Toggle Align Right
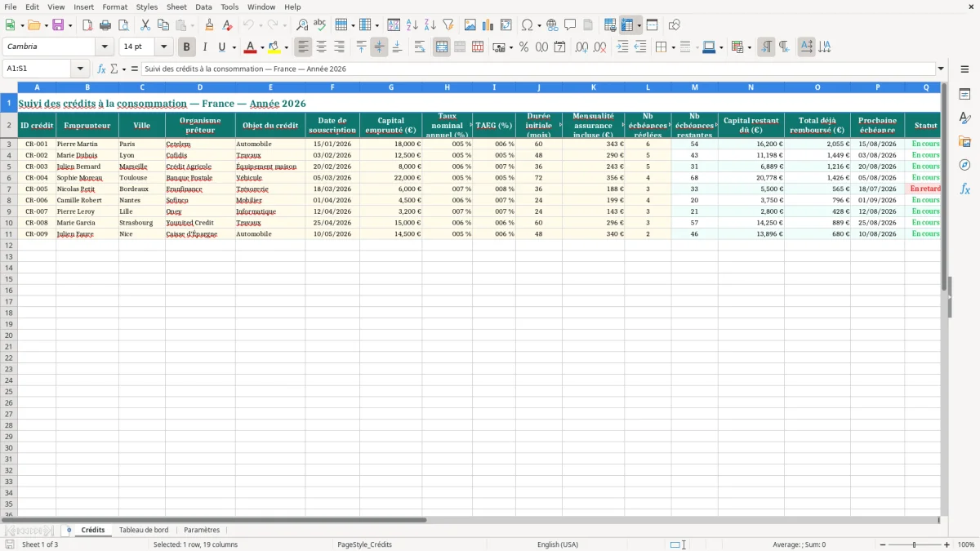Viewport: 980px width, 551px height. click(339, 47)
